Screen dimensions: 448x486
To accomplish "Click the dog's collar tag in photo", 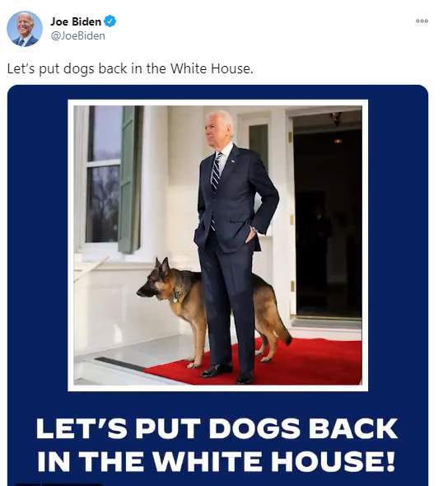I will click(175, 297).
